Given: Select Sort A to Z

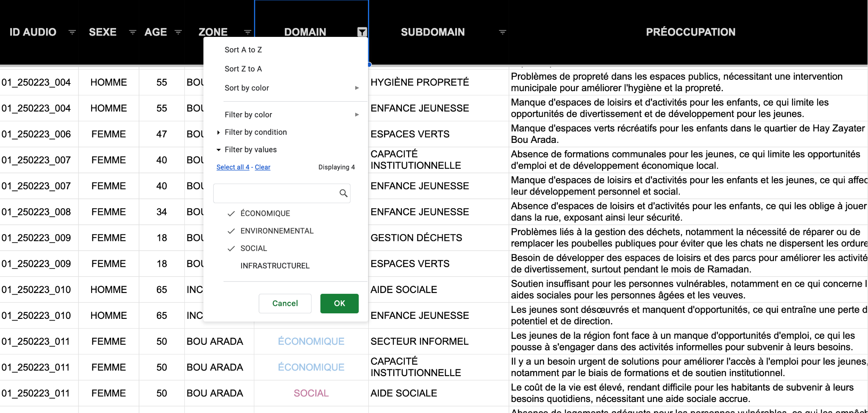Looking at the screenshot, I should coord(243,50).
